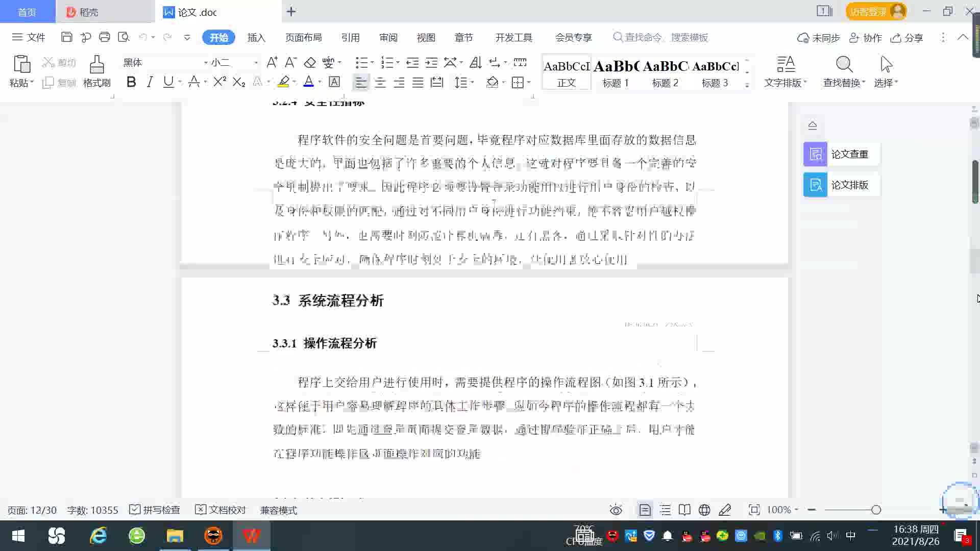
Task: Select center alignment icon
Action: 380,82
